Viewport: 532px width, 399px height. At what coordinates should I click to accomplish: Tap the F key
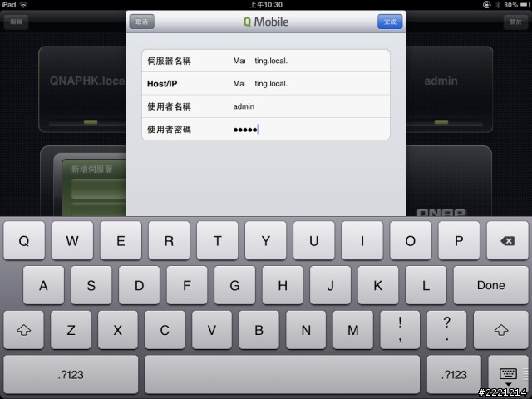(187, 285)
